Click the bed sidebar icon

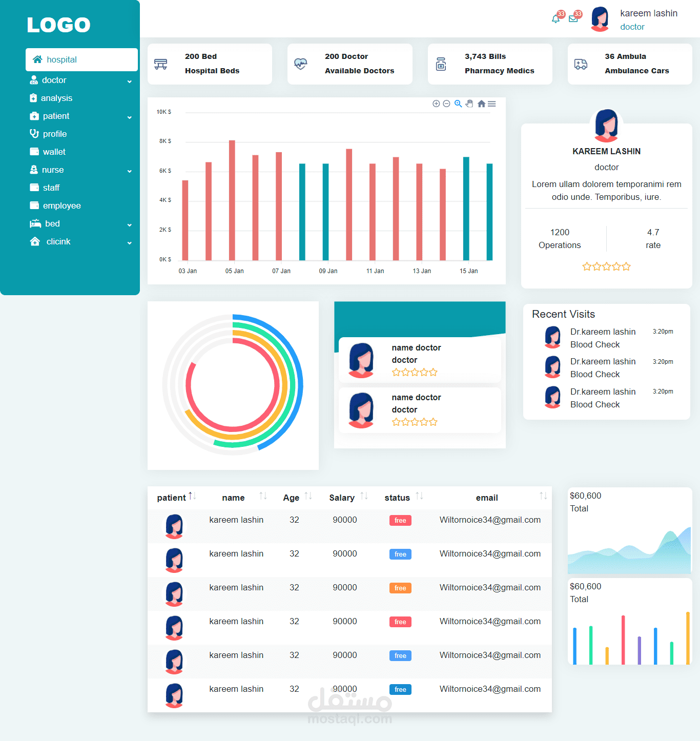35,223
